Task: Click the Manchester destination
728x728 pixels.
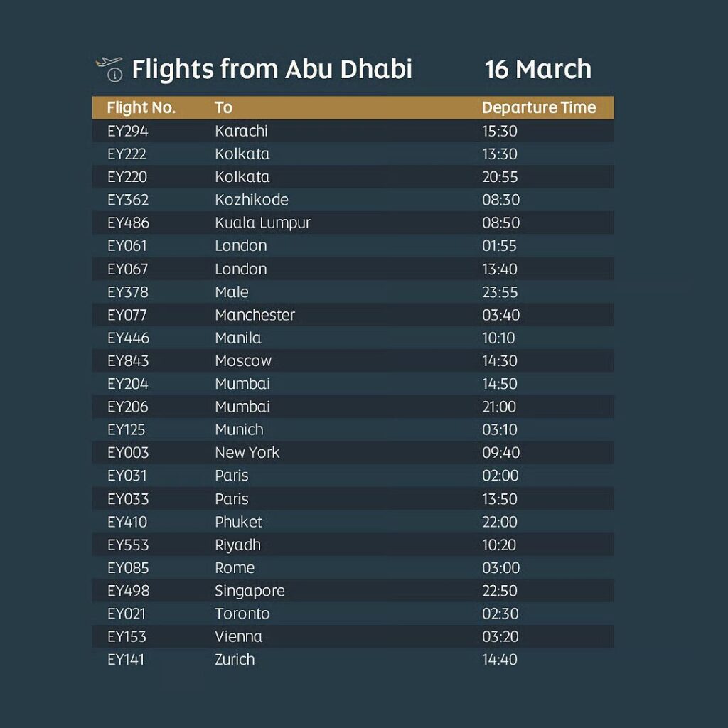Action: (x=255, y=315)
